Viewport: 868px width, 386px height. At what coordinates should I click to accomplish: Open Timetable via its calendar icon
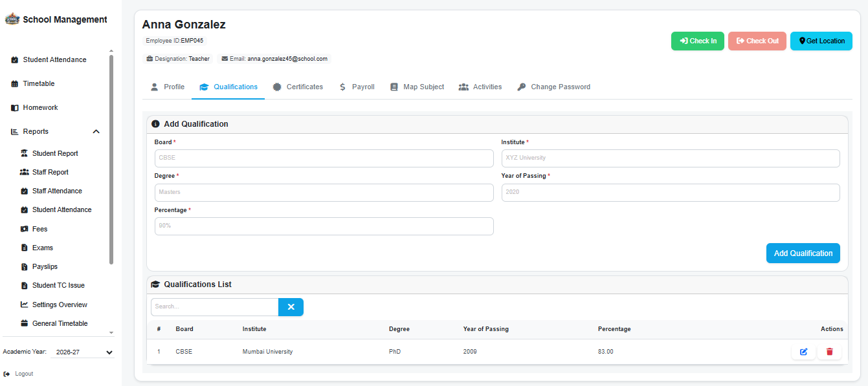tap(14, 83)
